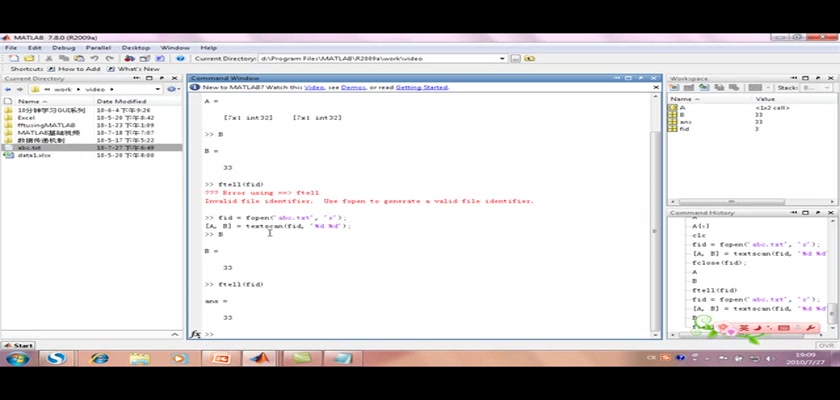Dismiss the New to MATLAB info bar

(655, 87)
